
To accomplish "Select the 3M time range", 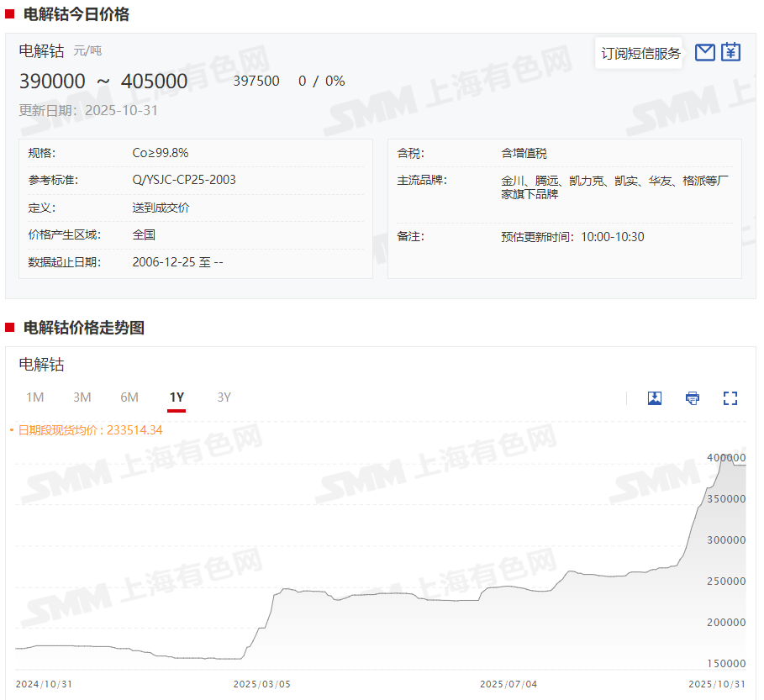I will point(82,397).
